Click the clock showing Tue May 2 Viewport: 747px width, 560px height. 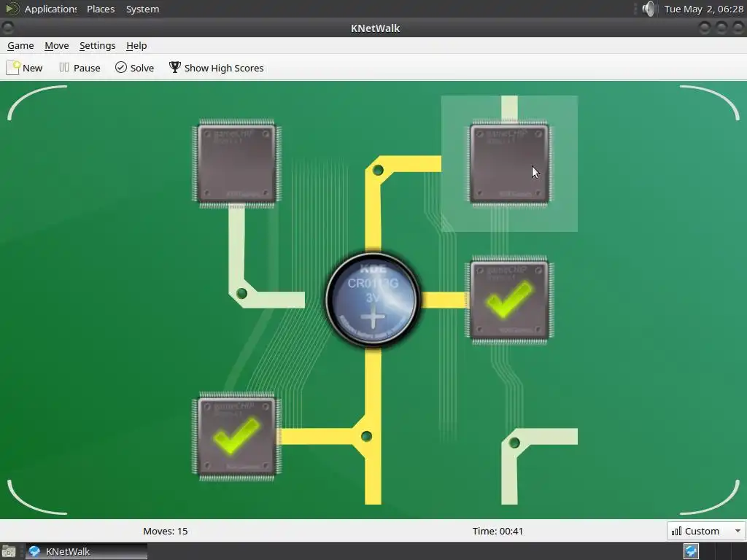click(703, 9)
